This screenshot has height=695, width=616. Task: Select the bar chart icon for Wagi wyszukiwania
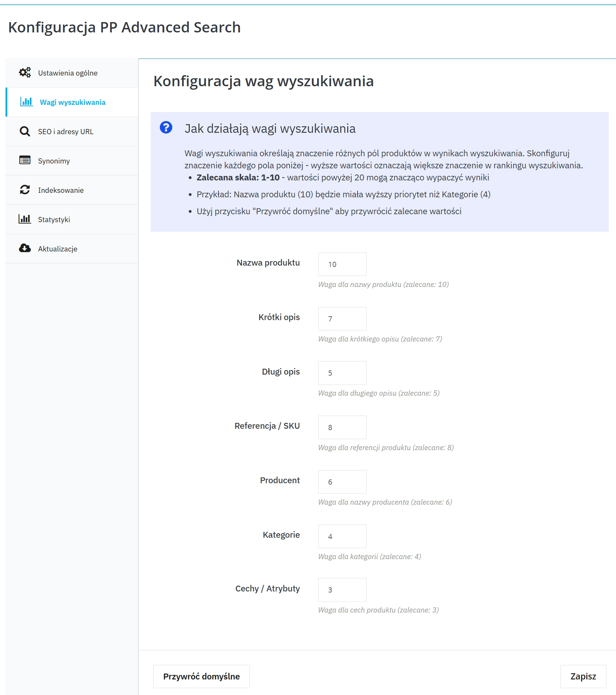[27, 102]
